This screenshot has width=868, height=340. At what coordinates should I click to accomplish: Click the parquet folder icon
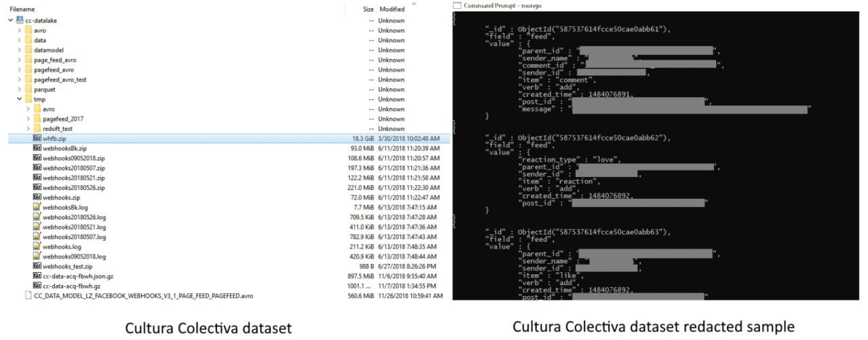coord(28,89)
